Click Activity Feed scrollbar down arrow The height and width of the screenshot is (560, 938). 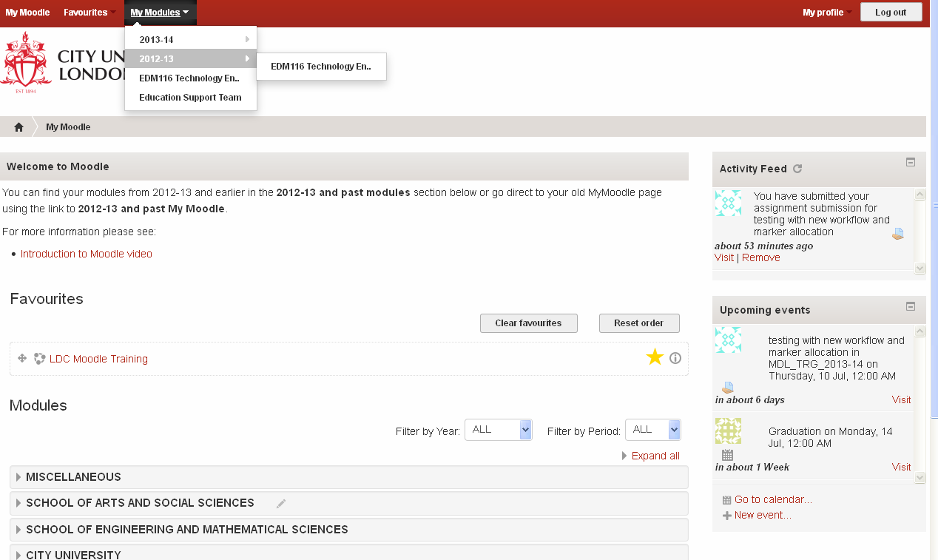[x=920, y=269]
